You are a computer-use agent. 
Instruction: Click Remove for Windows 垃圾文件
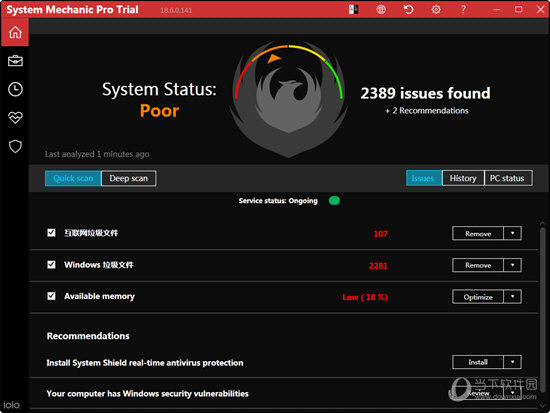(x=478, y=265)
